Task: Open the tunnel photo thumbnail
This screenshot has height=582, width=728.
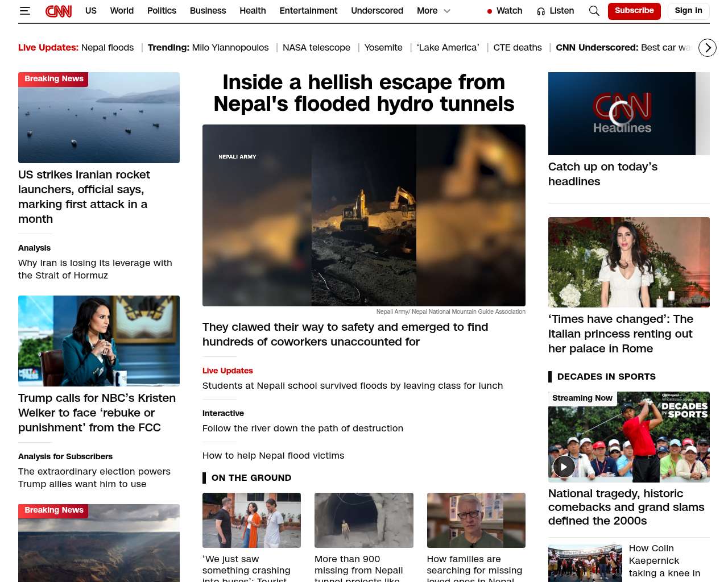Action: (x=364, y=520)
